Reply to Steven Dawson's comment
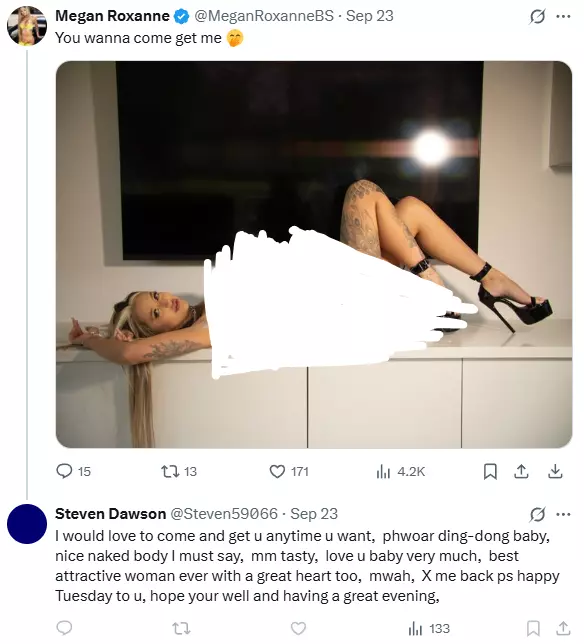Screen dimensions: 584x644 click(x=64, y=628)
